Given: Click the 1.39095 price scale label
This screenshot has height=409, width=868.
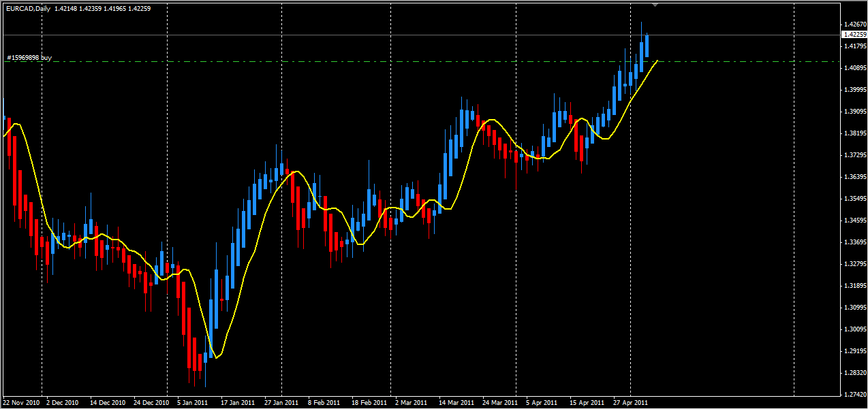Looking at the screenshot, I should (x=854, y=112).
